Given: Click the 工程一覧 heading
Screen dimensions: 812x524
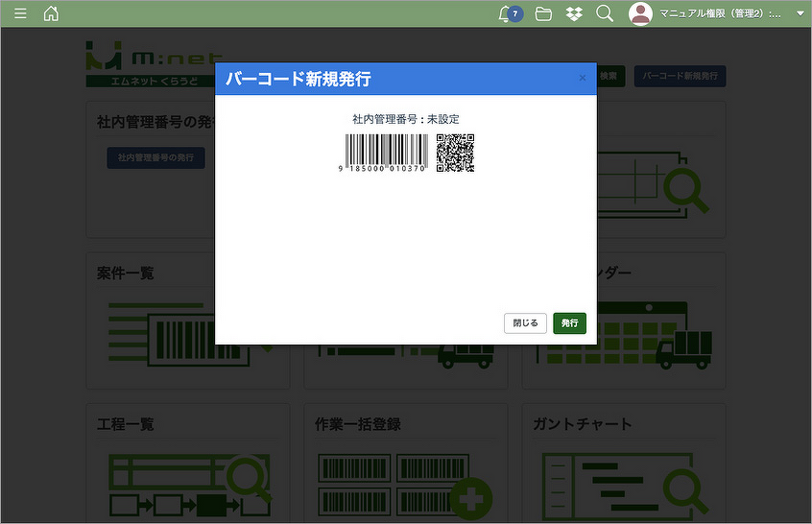Looking at the screenshot, I should click(x=126, y=424).
